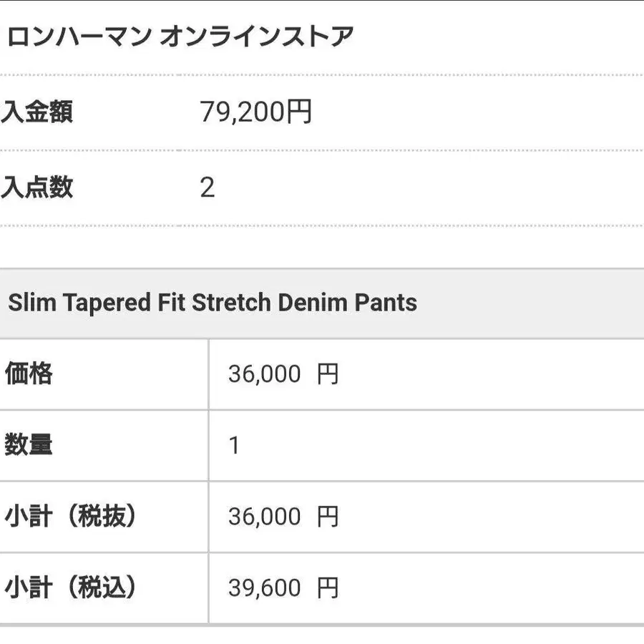644x644 pixels.
Task: Click the 79,200円 payment amount
Action: point(255,112)
